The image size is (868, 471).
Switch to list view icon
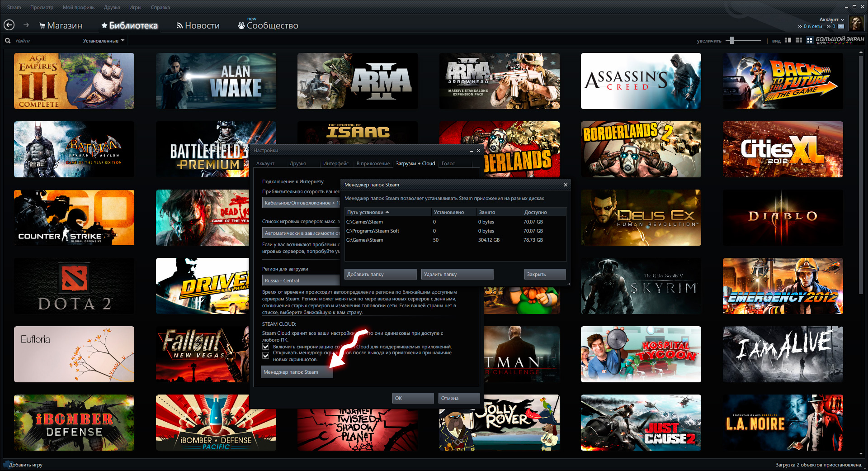[x=799, y=40]
